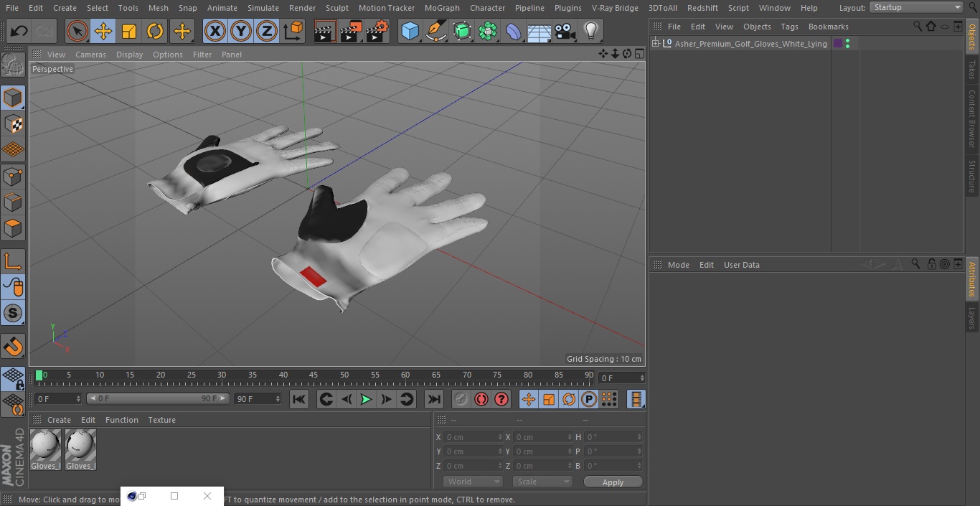Activate the Move tool
This screenshot has height=506, width=980.
(x=103, y=31)
